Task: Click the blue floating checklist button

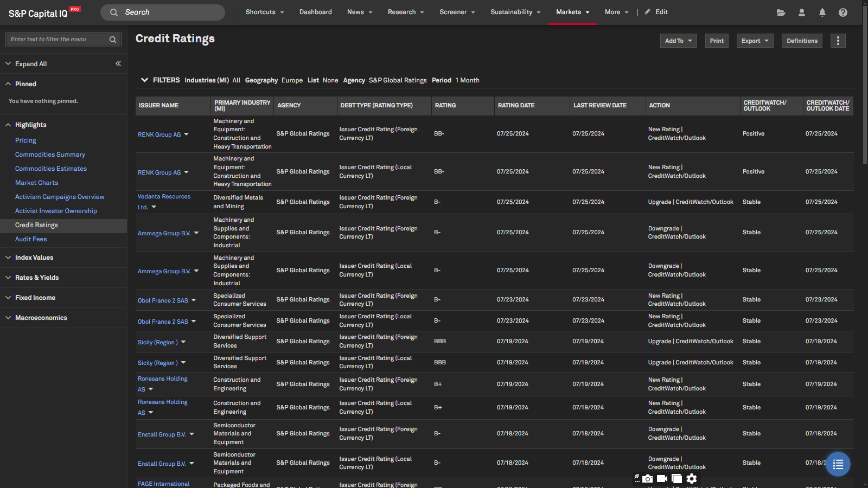Action: [838, 464]
